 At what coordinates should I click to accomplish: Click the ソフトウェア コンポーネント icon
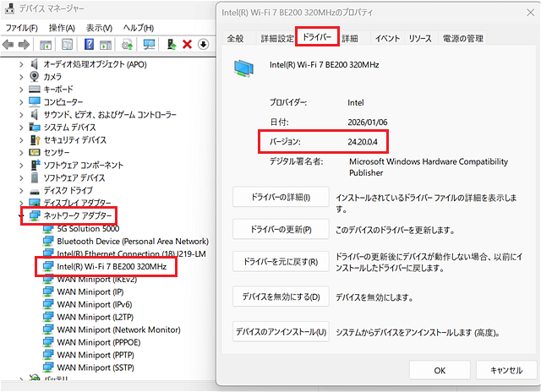[x=36, y=165]
